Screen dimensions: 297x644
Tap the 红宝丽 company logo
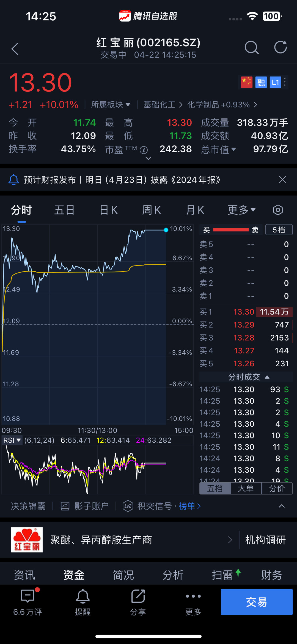(27, 540)
